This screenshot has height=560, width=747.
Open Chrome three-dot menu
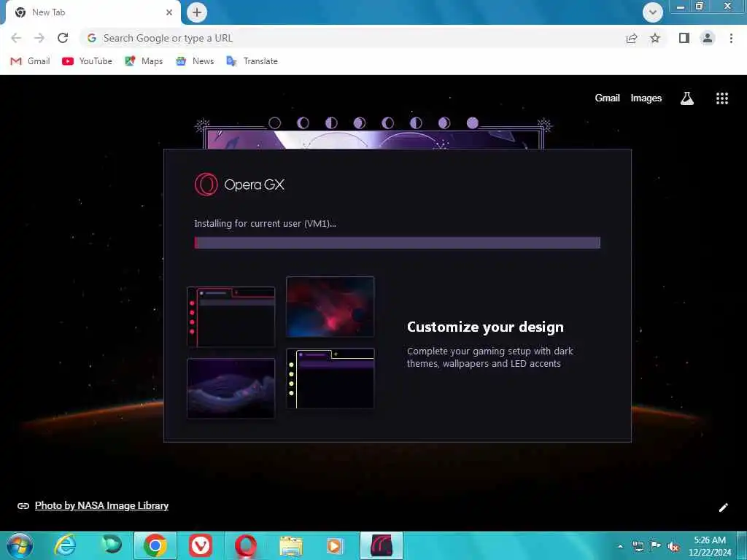point(731,38)
